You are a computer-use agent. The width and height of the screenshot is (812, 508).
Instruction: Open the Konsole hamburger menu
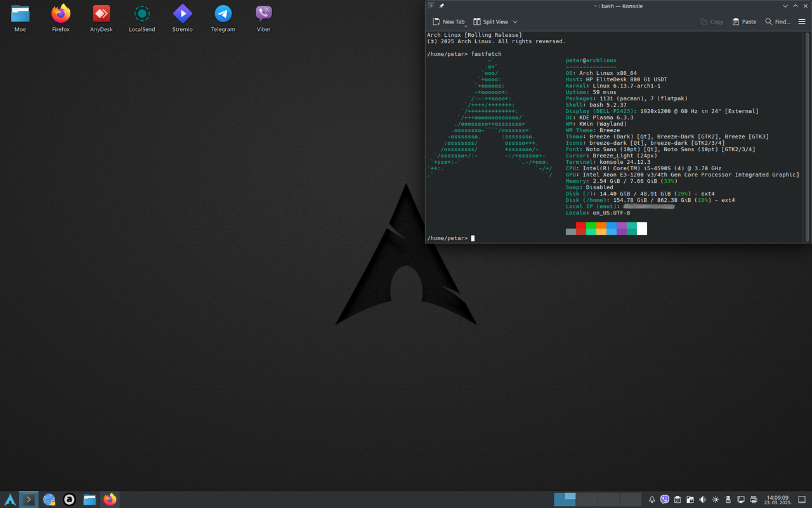point(802,22)
